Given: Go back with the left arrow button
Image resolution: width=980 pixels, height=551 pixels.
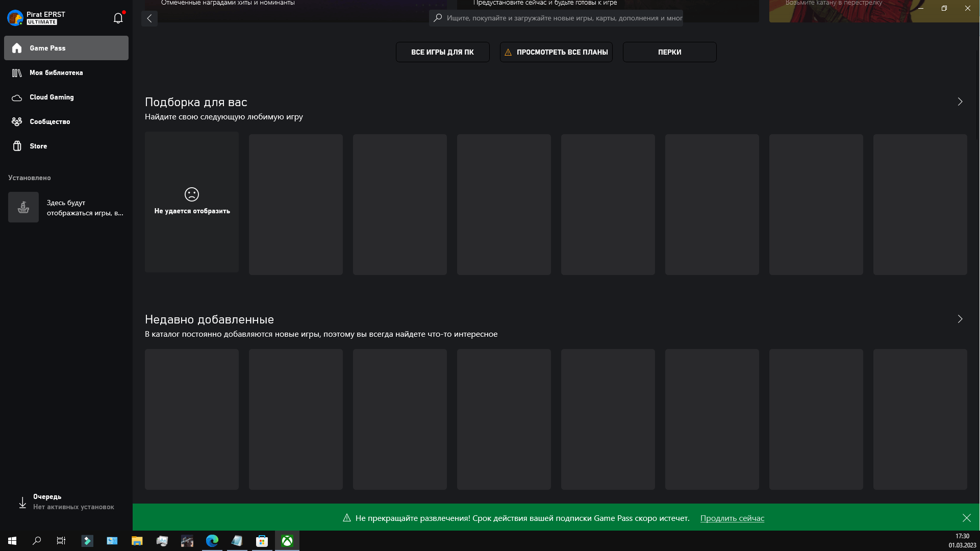Looking at the screenshot, I should (x=149, y=18).
